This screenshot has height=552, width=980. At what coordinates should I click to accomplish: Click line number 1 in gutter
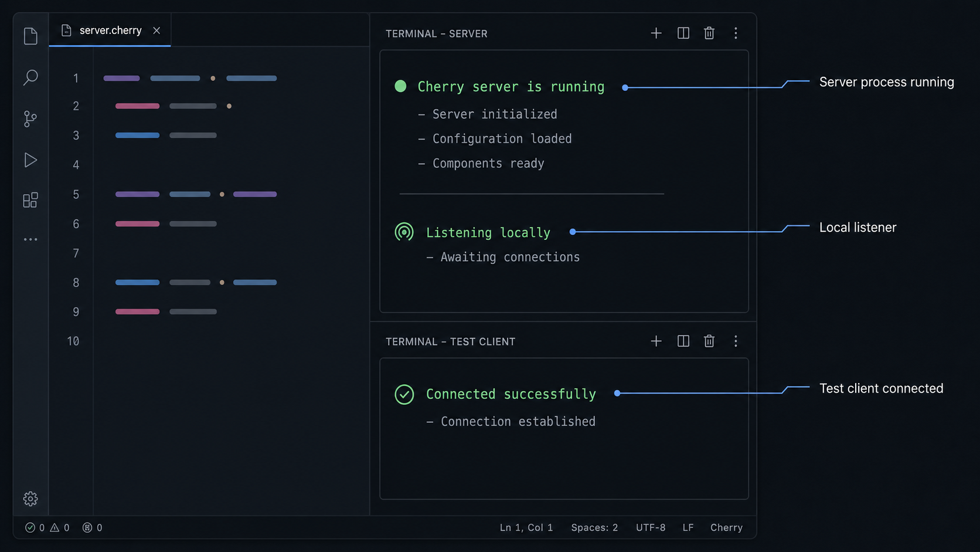pyautogui.click(x=76, y=78)
